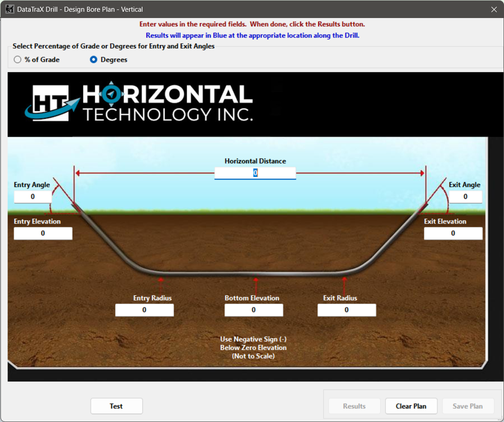Image resolution: width=504 pixels, height=422 pixels.
Task: Click the Horizontal Technology HT logo
Action: 47,103
